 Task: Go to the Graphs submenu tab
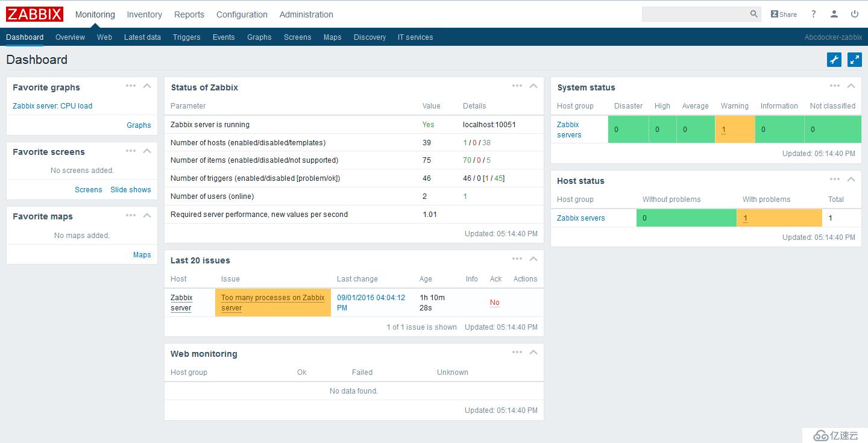259,37
